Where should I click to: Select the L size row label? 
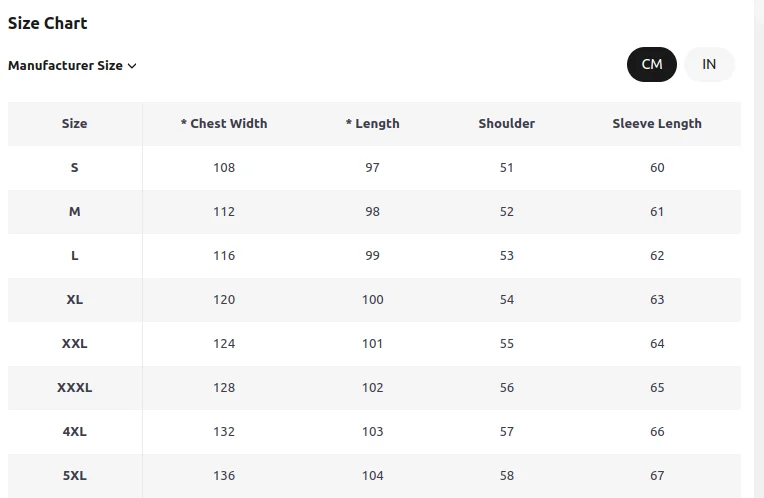coord(75,255)
